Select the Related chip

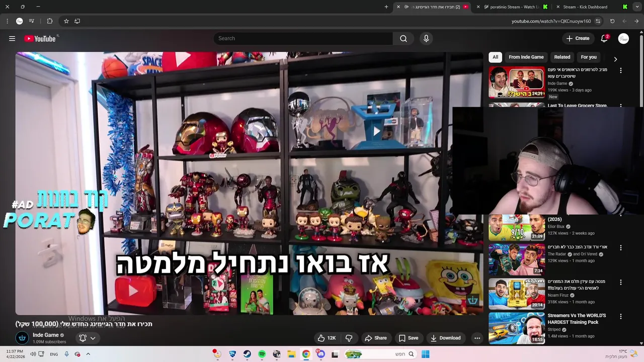562,57
